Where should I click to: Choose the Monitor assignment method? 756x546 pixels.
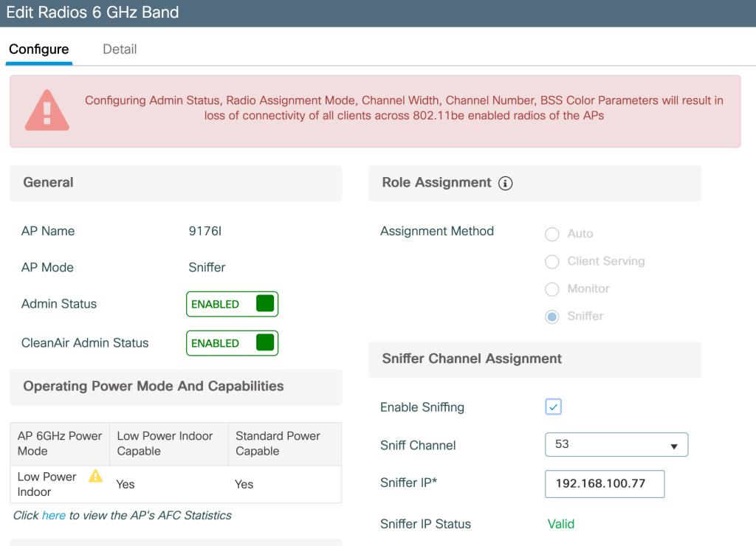[551, 289]
